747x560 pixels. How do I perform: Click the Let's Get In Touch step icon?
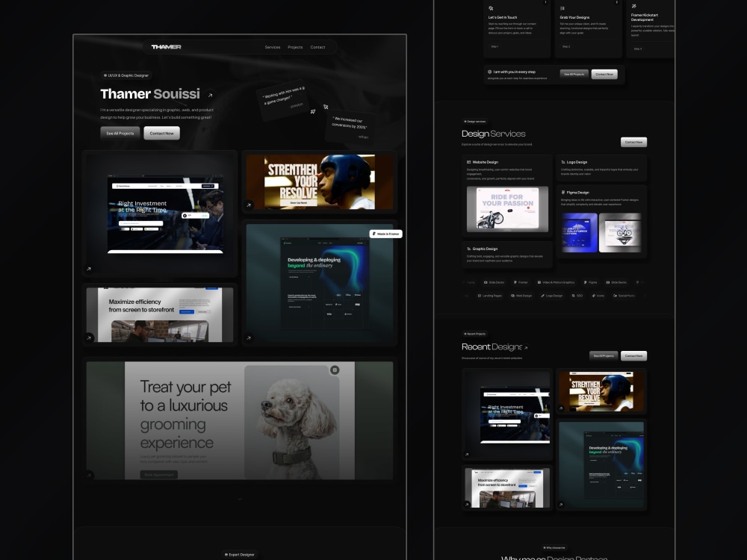coord(492,8)
